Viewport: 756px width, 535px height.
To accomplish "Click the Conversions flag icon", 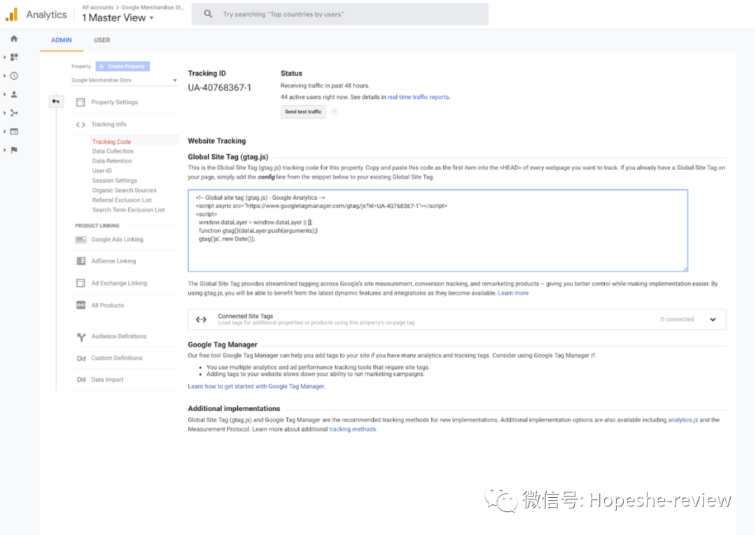I will coord(13,149).
